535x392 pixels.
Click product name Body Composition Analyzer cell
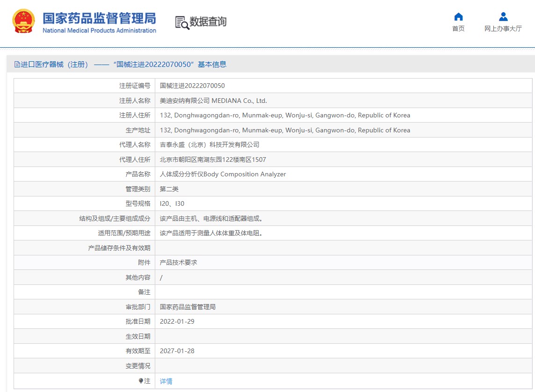pyautogui.click(x=223, y=174)
